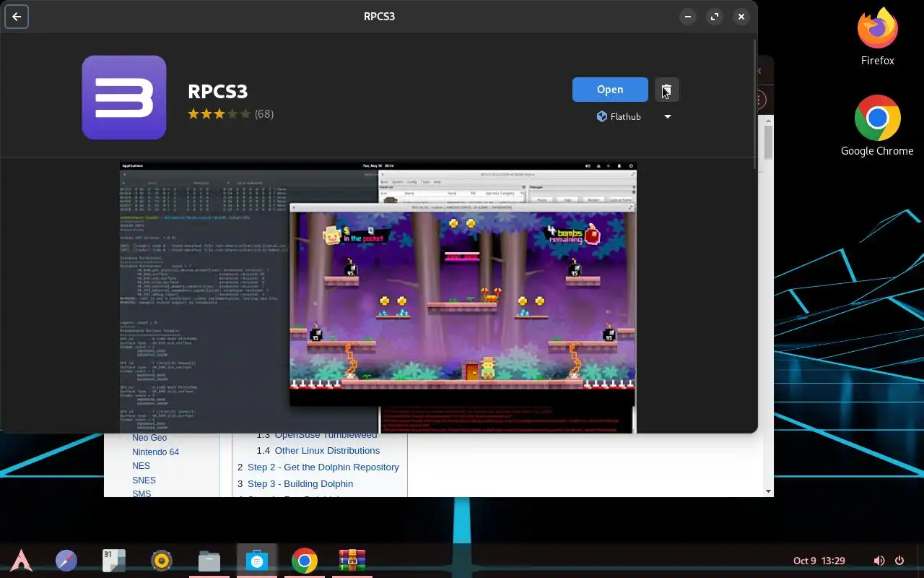Open the WinRAR archive app in taskbar

pyautogui.click(x=352, y=560)
